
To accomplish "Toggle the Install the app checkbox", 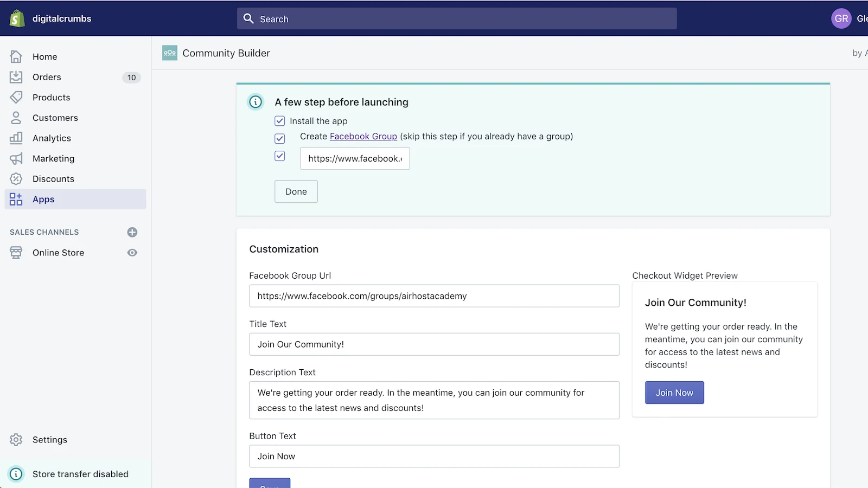I will pos(280,121).
